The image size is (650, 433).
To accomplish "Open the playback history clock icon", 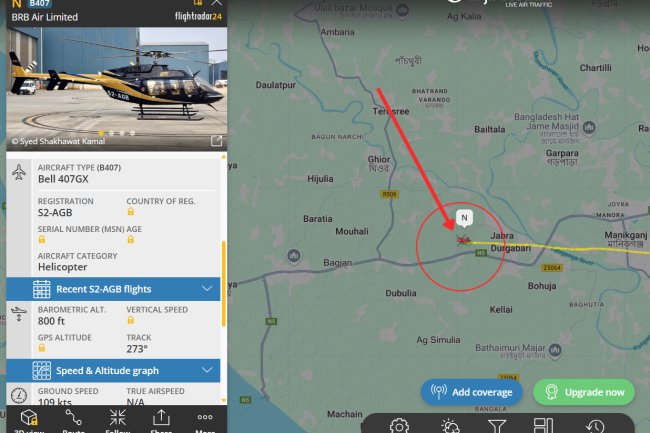I will pos(596,427).
